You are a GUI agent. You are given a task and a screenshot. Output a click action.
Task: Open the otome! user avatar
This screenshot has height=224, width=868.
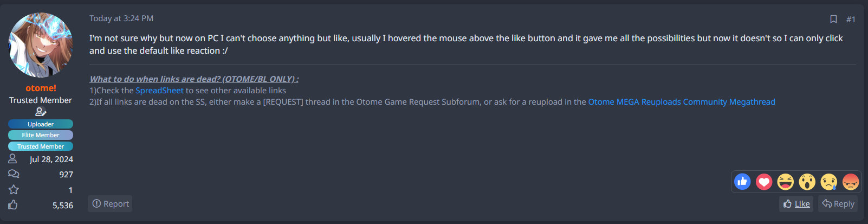coord(41,45)
